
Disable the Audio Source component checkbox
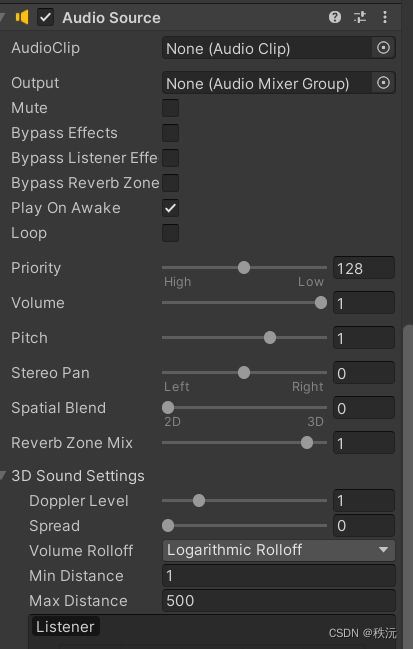click(46, 17)
